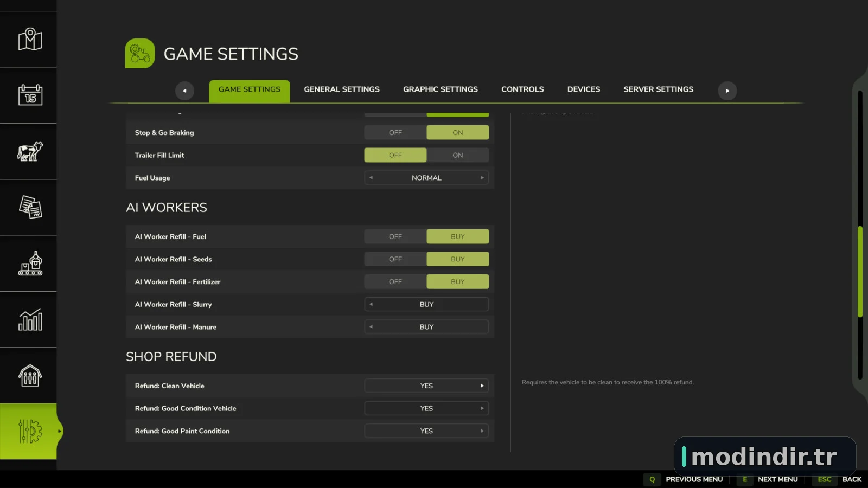The image size is (868, 488).
Task: Open the barn building sidebar icon
Action: [x=30, y=376]
